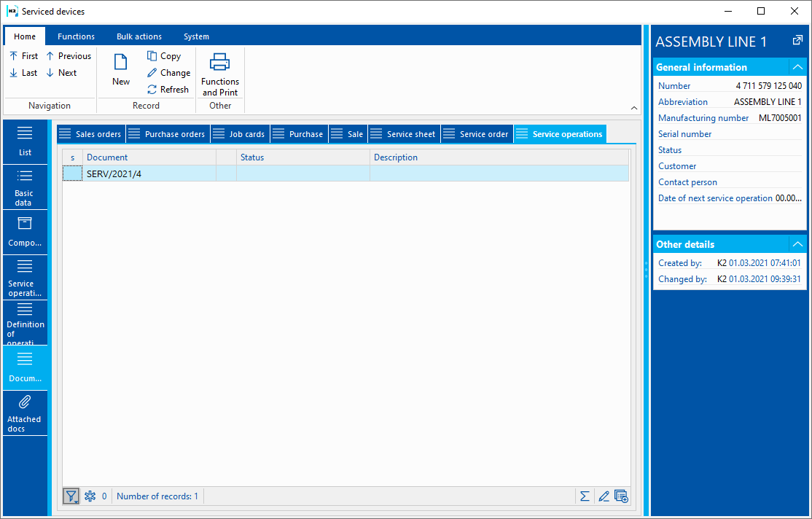Open the filter dropdown in status bar
This screenshot has height=519, width=812.
tap(71, 496)
